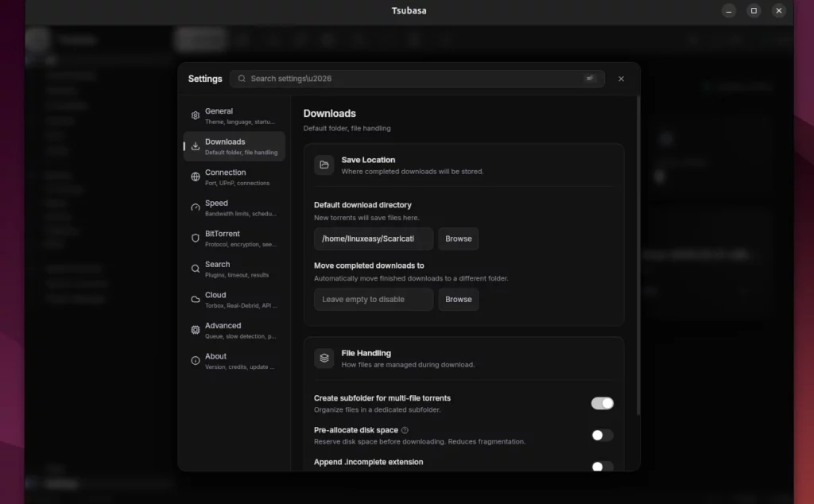Dismiss the Settings dialog
This screenshot has height=504, width=814.
click(621, 79)
